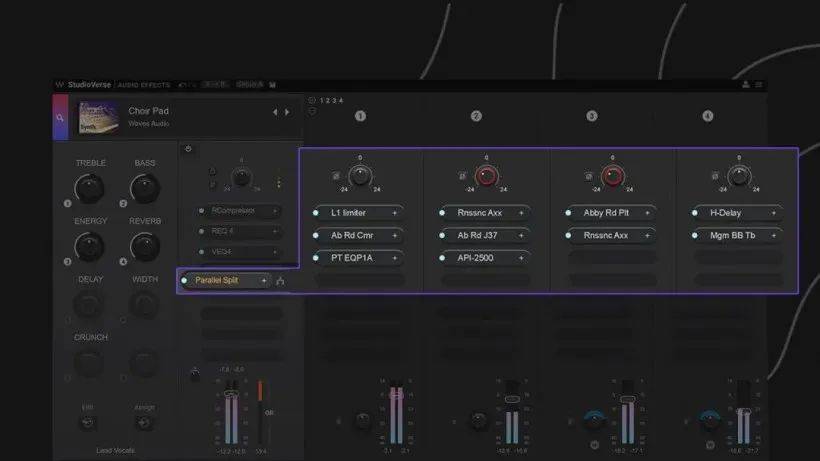Click the phase icon beside chain 2 gain knob

[462, 176]
